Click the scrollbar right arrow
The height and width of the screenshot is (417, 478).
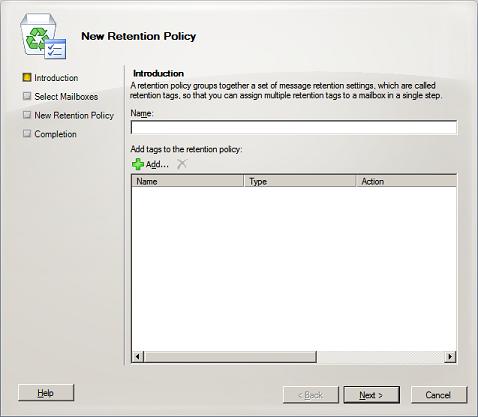(x=450, y=357)
